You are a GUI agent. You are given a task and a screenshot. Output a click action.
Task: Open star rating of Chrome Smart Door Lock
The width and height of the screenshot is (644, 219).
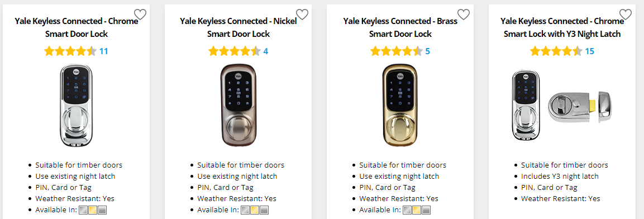coord(70,51)
